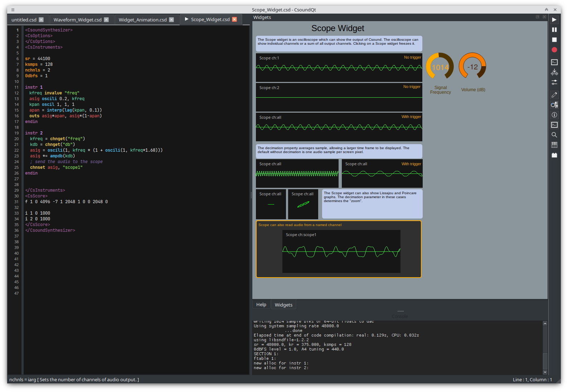Click the render to audio file waveform icon
The width and height of the screenshot is (568, 392).
(554, 72)
